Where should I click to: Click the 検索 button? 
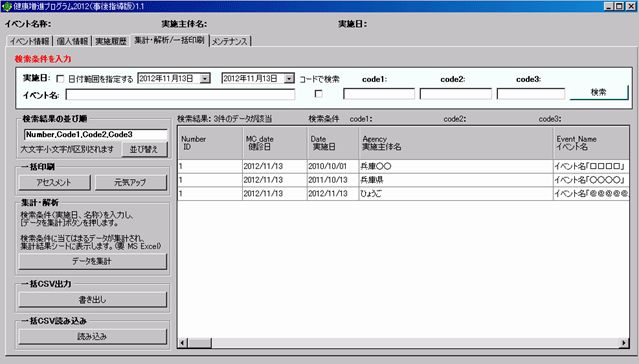tap(599, 93)
